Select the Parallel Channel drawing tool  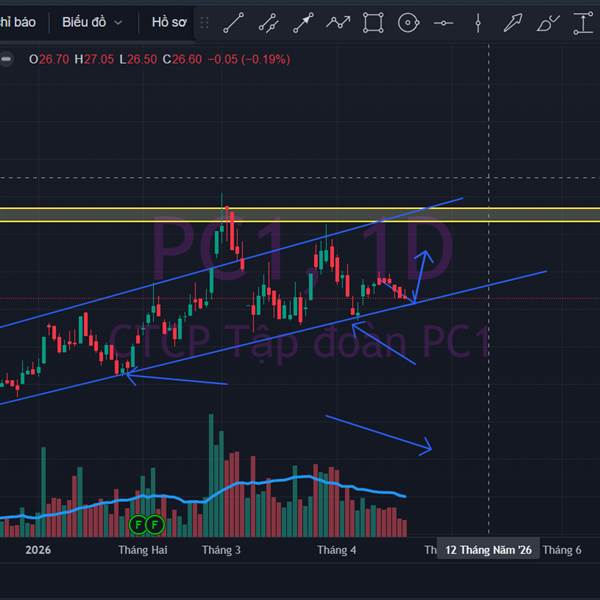pyautogui.click(x=268, y=23)
